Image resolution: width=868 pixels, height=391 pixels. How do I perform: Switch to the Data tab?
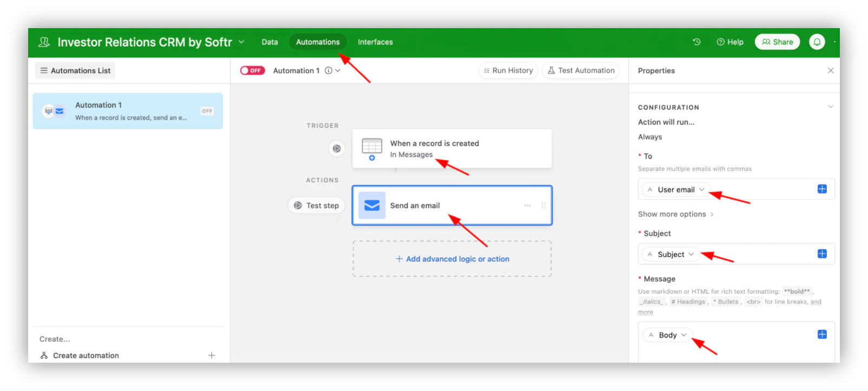click(x=269, y=42)
